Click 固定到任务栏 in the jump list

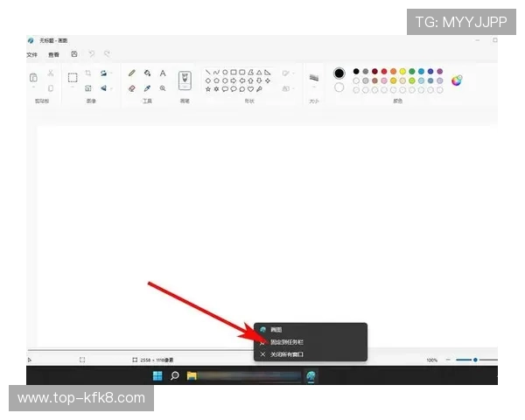pyautogui.click(x=287, y=342)
